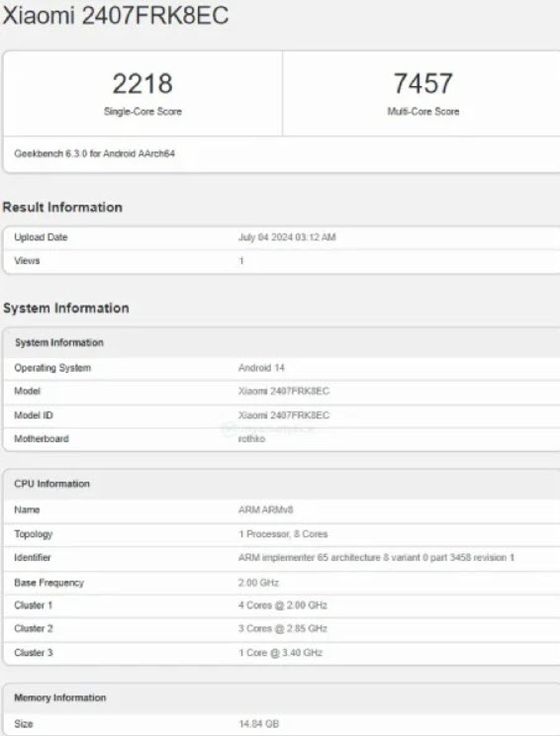Click the Views row count
The height and width of the screenshot is (736, 560).
[x=241, y=261]
